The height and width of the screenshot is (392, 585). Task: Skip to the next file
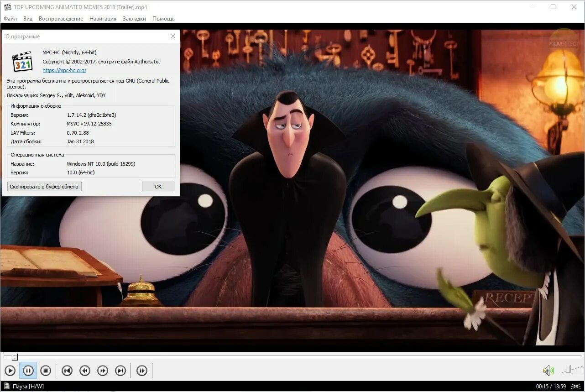pyautogui.click(x=120, y=371)
